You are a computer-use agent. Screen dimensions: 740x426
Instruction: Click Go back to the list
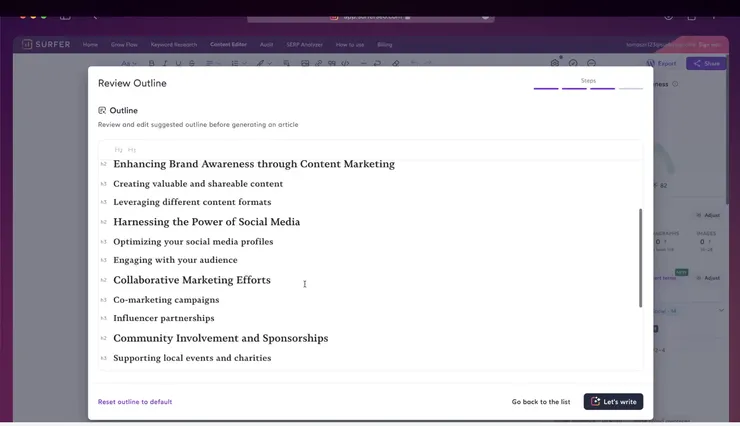540,402
